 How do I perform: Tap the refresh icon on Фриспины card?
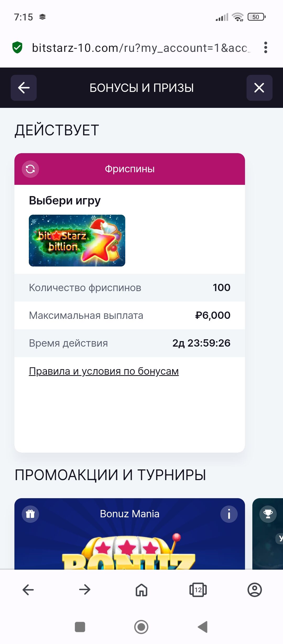[30, 169]
